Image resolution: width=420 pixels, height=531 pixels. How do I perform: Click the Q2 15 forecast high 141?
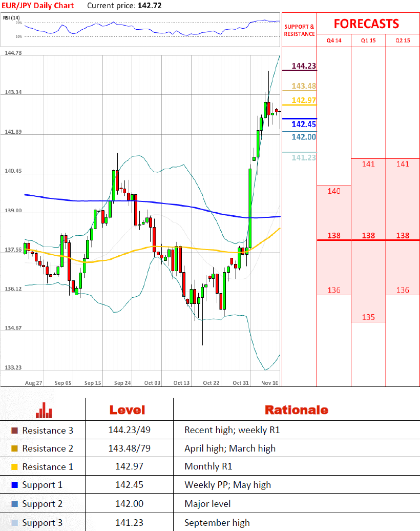pyautogui.click(x=403, y=164)
